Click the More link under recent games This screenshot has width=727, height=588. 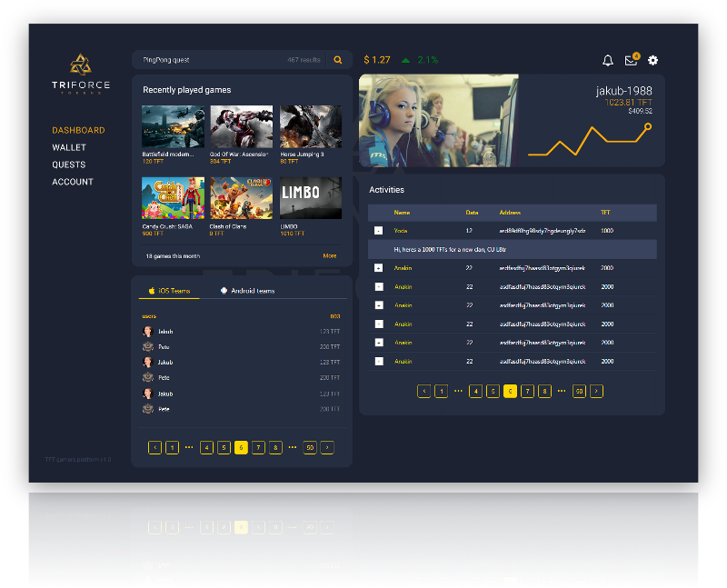(x=330, y=256)
